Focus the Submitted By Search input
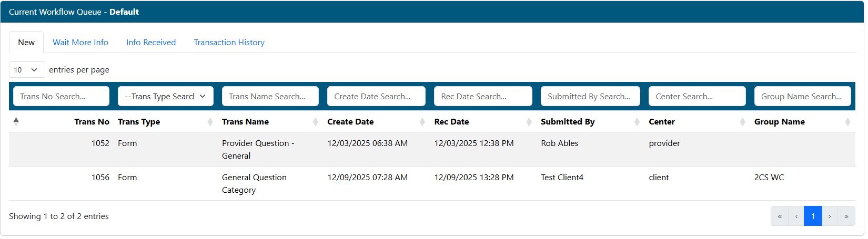This screenshot has height=239, width=868. pos(590,96)
